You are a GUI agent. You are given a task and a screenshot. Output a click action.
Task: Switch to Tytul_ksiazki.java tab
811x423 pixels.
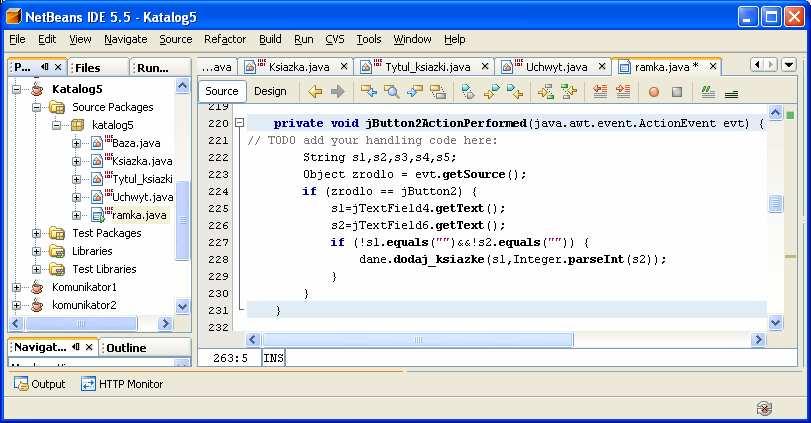[427, 67]
